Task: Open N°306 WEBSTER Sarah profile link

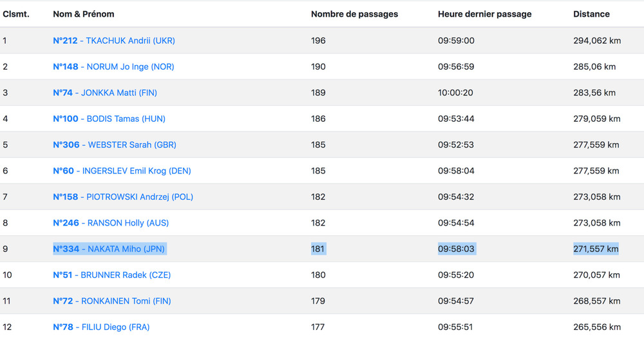Action: (115, 145)
